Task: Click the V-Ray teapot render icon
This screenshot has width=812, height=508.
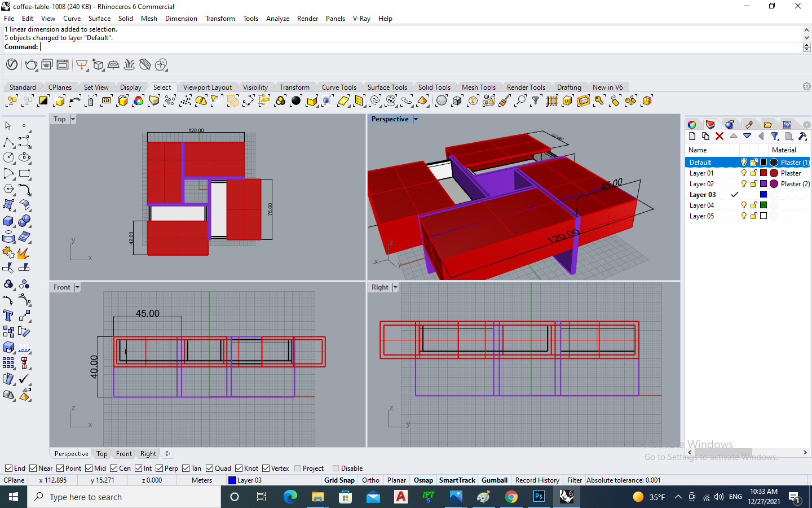Action: [x=32, y=65]
